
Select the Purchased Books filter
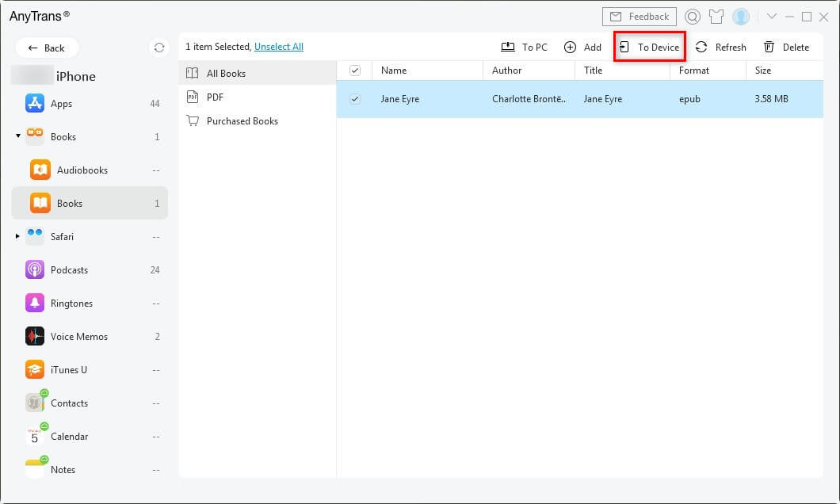[x=242, y=121]
